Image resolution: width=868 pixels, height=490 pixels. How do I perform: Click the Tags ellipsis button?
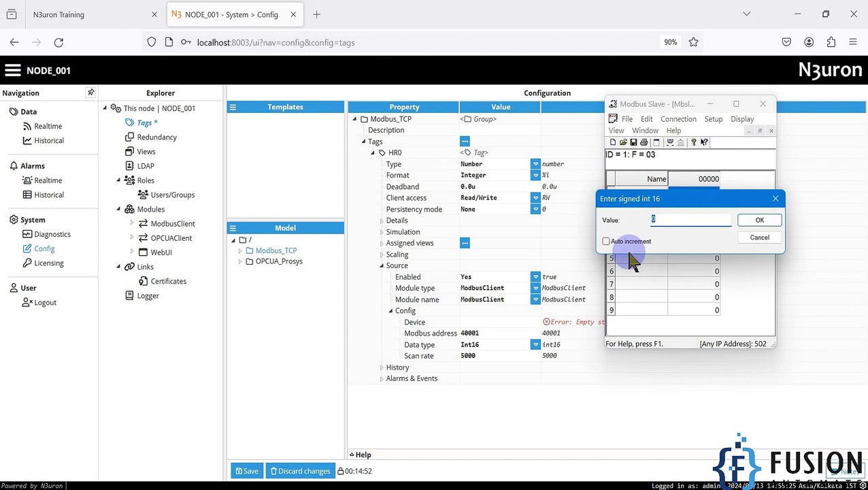point(465,142)
